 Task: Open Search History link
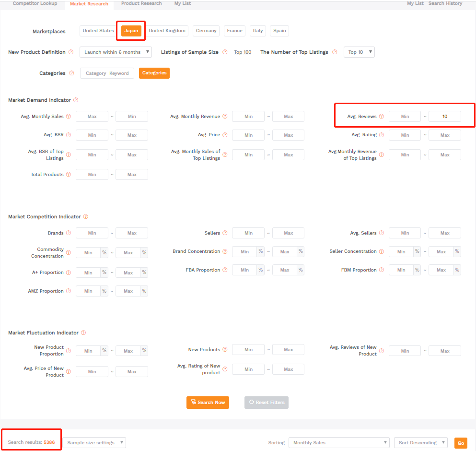pyautogui.click(x=445, y=3)
